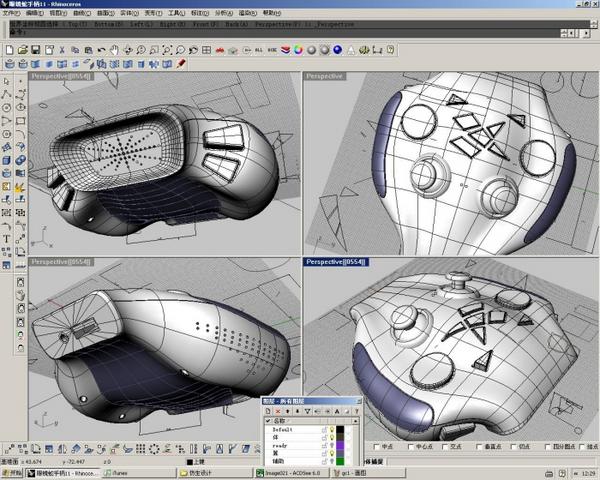Cut selection with the scissors icon
The width and height of the screenshot is (600, 480).
coord(62,50)
